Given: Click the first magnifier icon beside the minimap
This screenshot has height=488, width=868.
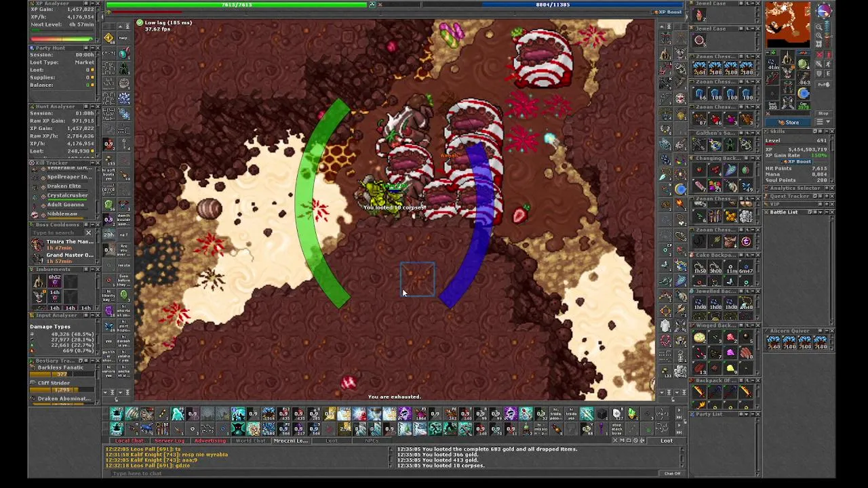Looking at the screenshot, I should pos(819,27).
